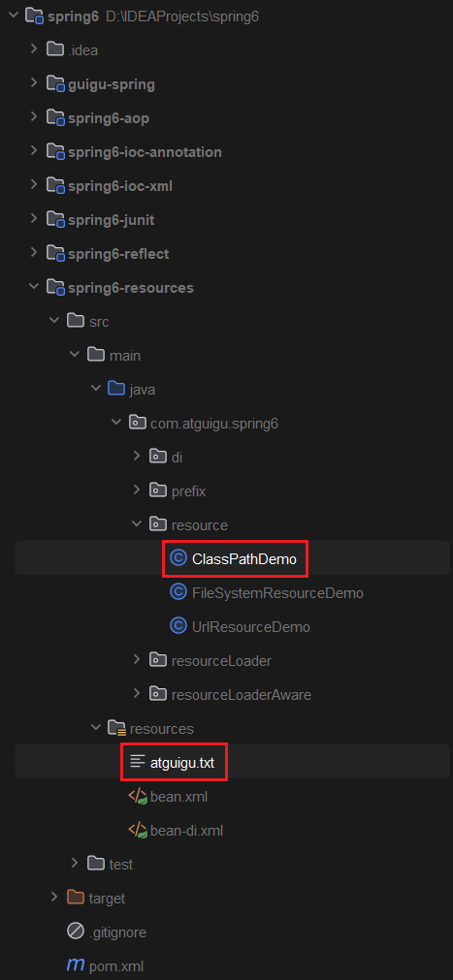453x980 pixels.
Task: Click the bean.xml Spring config icon
Action: 138,796
